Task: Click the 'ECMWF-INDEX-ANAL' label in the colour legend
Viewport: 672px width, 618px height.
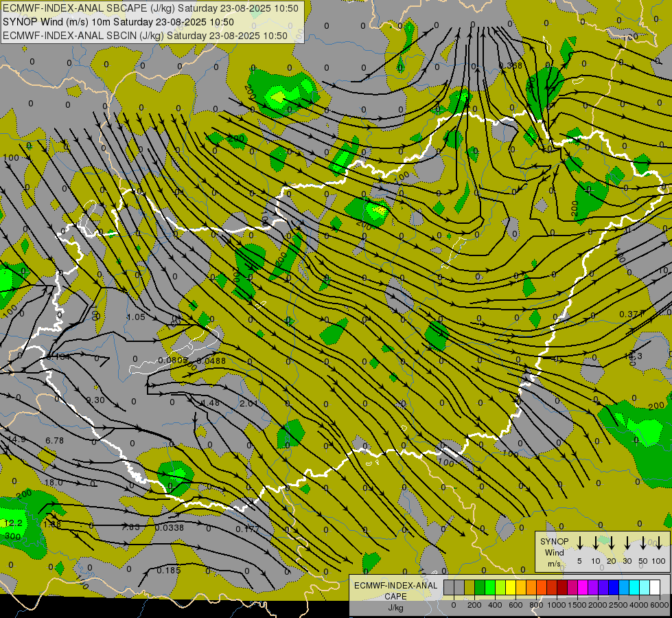Action: pos(395,586)
